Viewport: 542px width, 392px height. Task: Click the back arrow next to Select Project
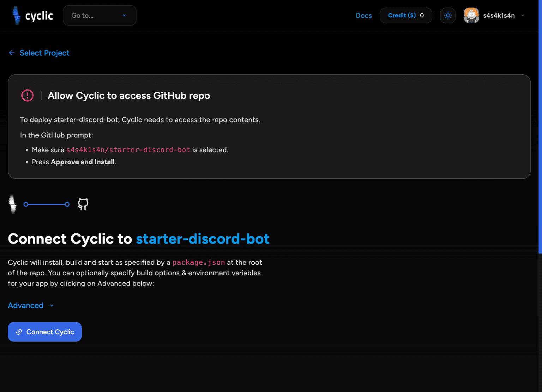click(x=12, y=53)
